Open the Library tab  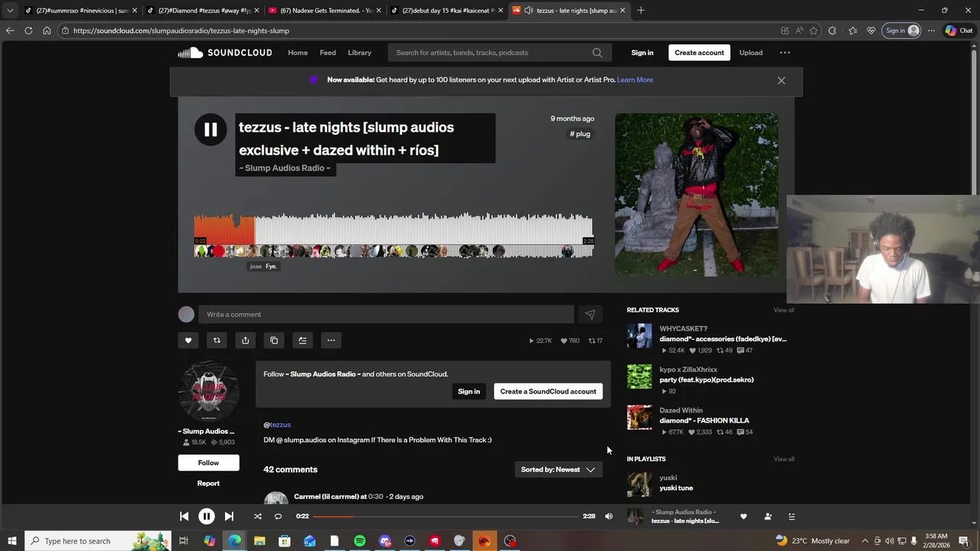tap(359, 53)
